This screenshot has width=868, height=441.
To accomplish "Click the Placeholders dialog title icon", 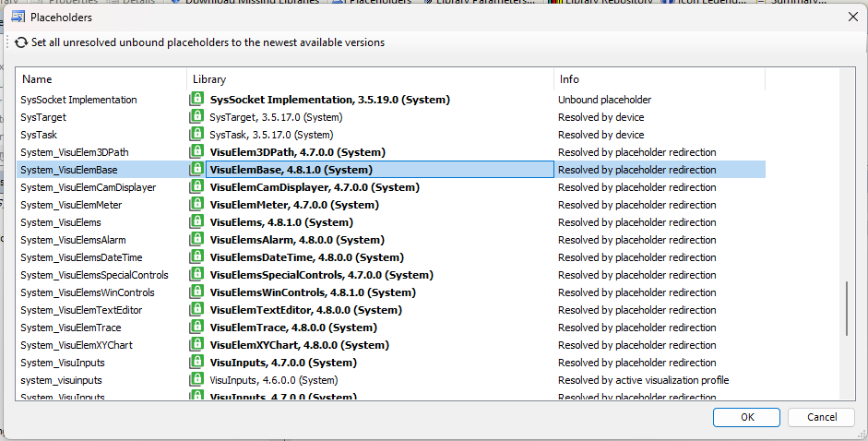I will click(18, 17).
